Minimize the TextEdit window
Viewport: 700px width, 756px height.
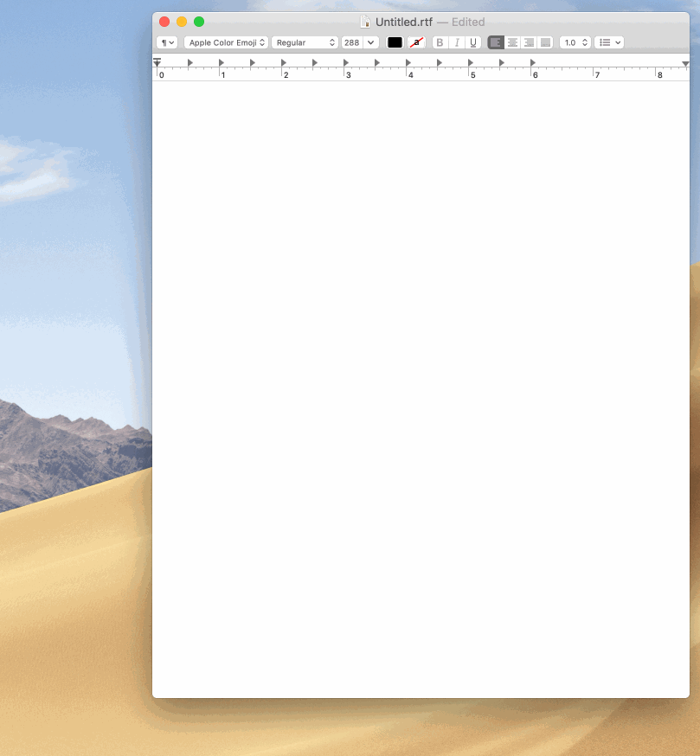182,22
